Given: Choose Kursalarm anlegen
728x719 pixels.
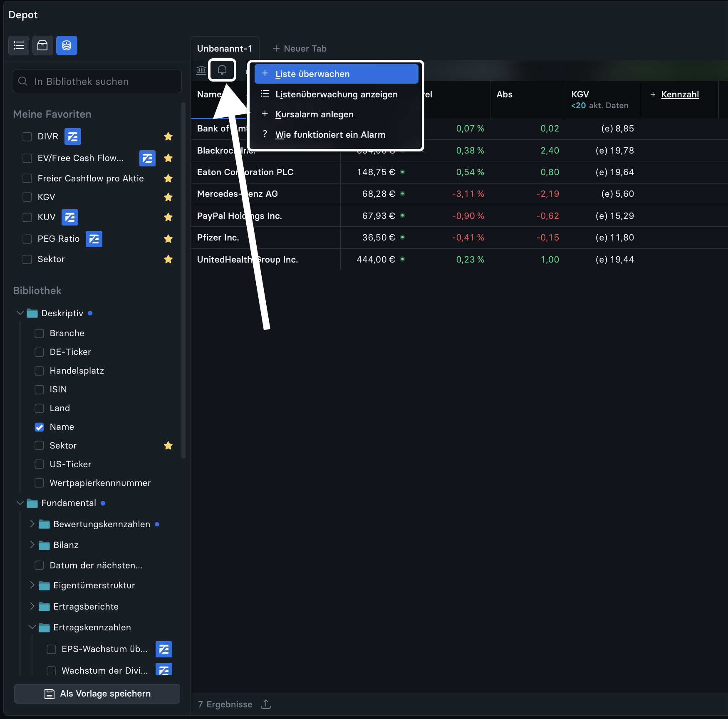Looking at the screenshot, I should point(336,114).
